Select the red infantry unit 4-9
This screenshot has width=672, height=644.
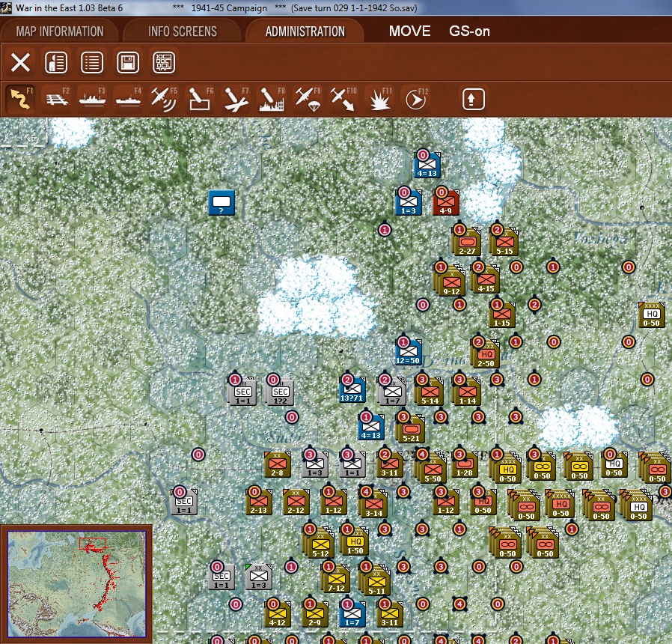[446, 202]
